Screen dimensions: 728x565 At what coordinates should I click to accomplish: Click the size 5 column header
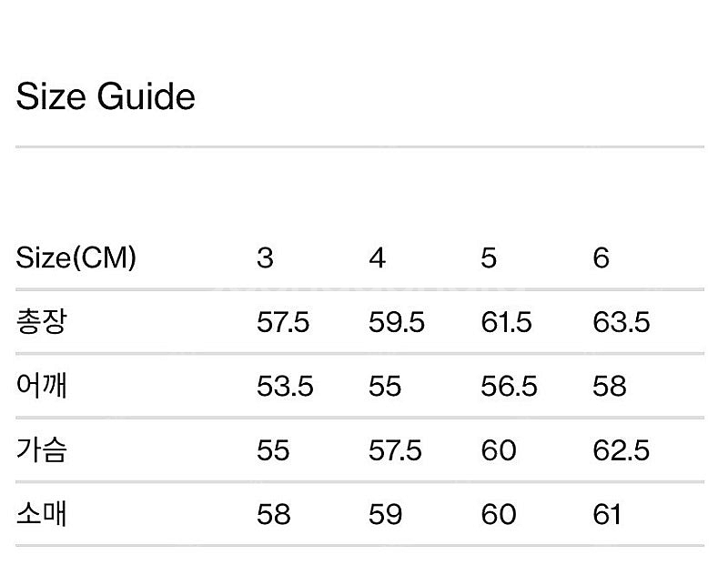490,258
